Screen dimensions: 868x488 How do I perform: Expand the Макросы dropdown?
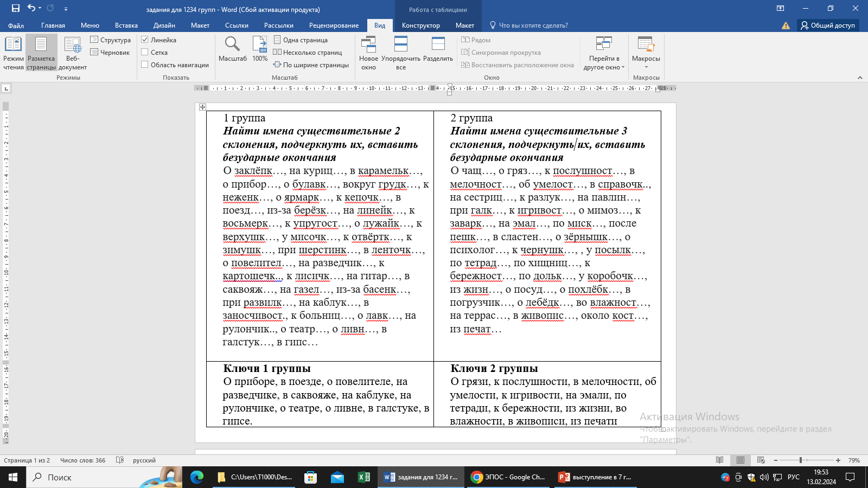click(646, 67)
